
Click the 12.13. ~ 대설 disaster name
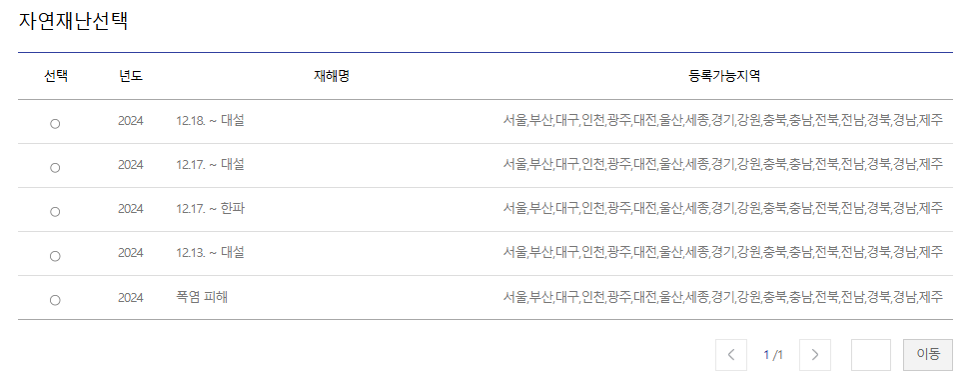tap(210, 253)
